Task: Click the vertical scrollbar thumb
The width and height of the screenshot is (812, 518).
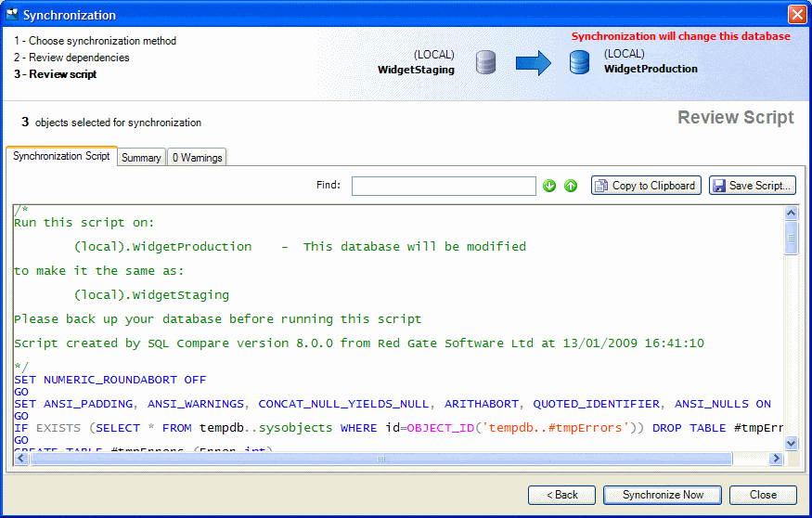Action: pos(791,238)
